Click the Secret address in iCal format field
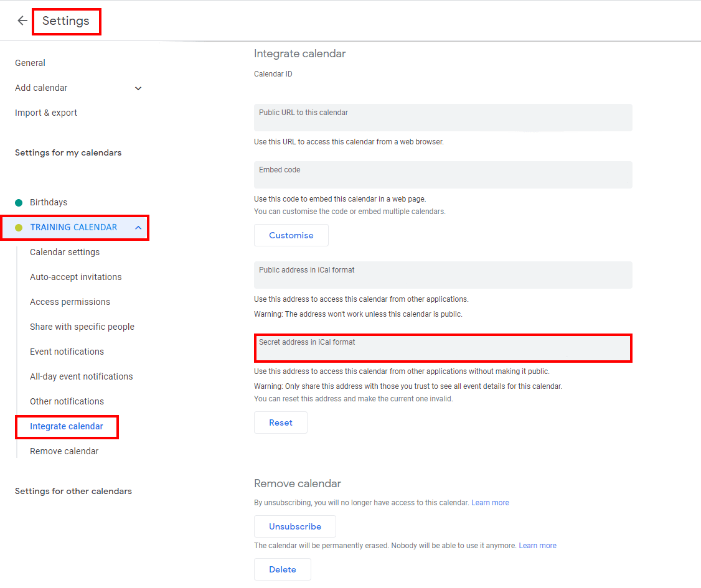Image resolution: width=701 pixels, height=588 pixels. (x=443, y=348)
